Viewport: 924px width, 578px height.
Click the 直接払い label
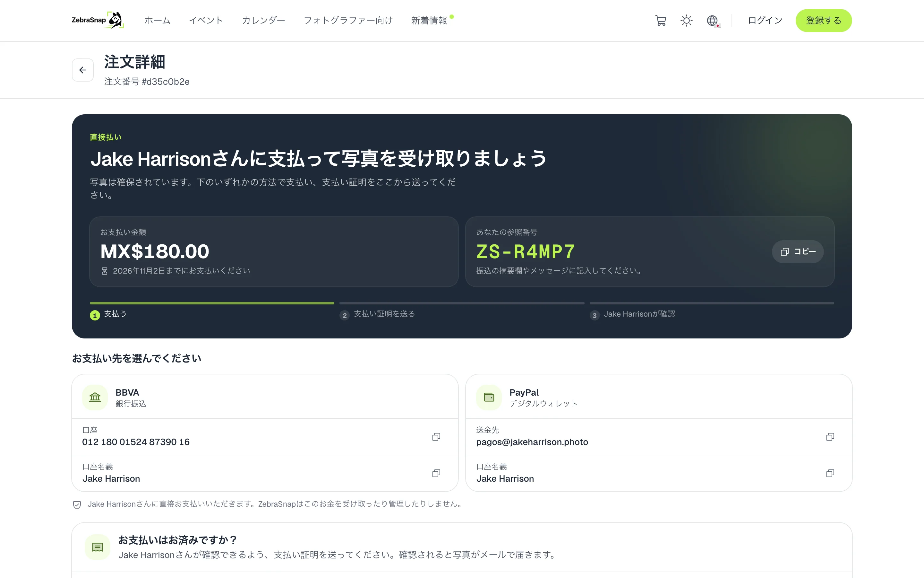pyautogui.click(x=106, y=137)
